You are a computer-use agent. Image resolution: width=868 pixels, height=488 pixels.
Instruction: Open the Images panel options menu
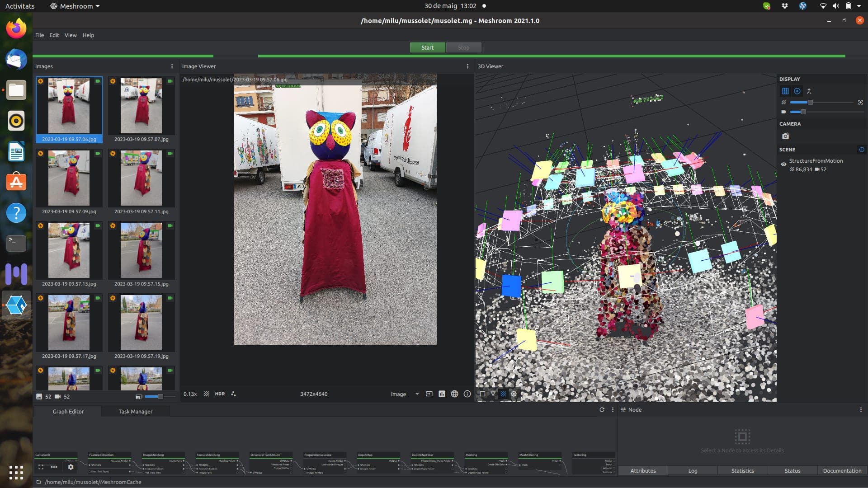[x=172, y=66]
